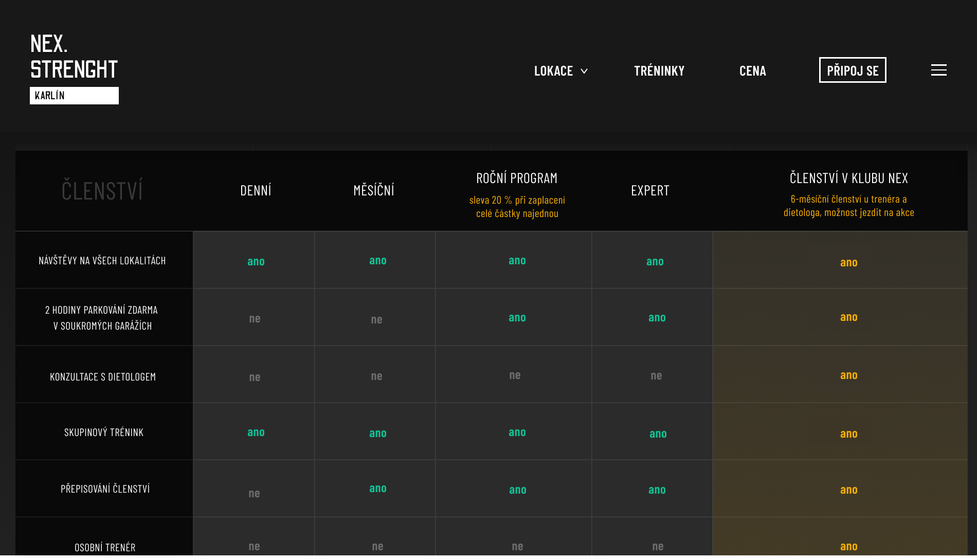The height and width of the screenshot is (560, 977).
Task: Go to the Cena page
Action: click(x=752, y=71)
